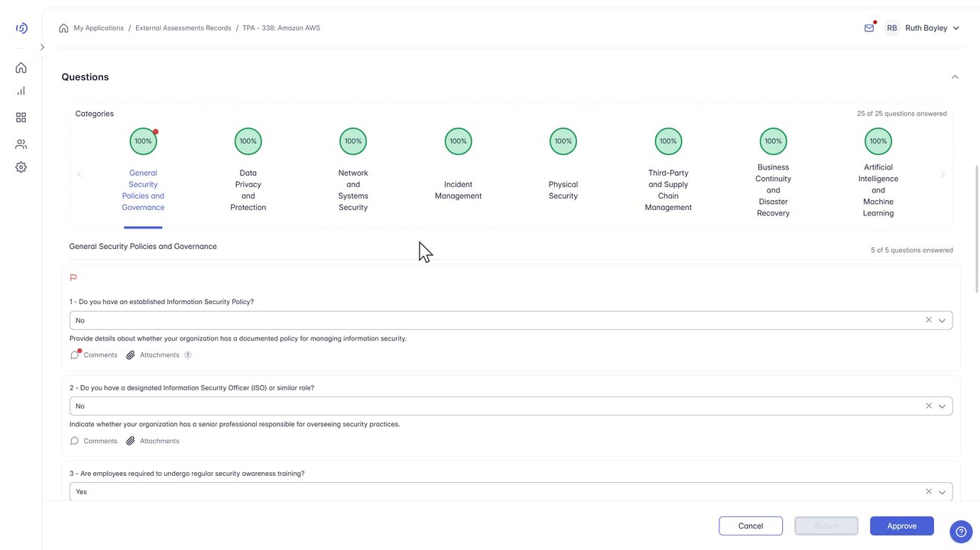Screen dimensions: 980x550
Task: Open the mail notifications icon
Action: click(869, 28)
